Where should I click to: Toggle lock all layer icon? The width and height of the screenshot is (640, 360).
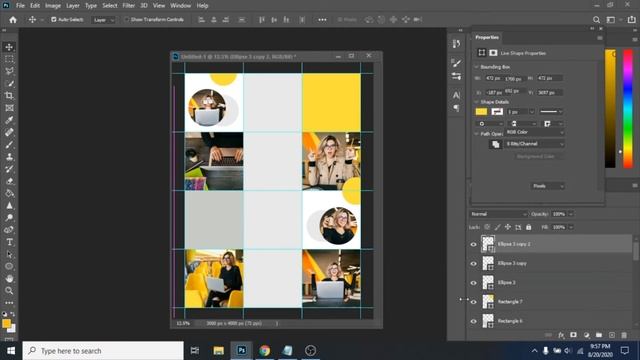coord(529,227)
